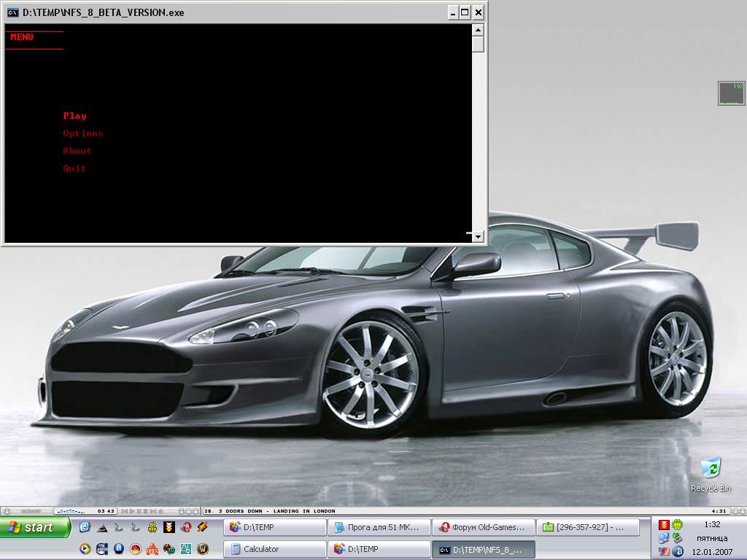Launch World of Warcraft quick launch icon
This screenshot has height=560, width=747.
coord(203,549)
